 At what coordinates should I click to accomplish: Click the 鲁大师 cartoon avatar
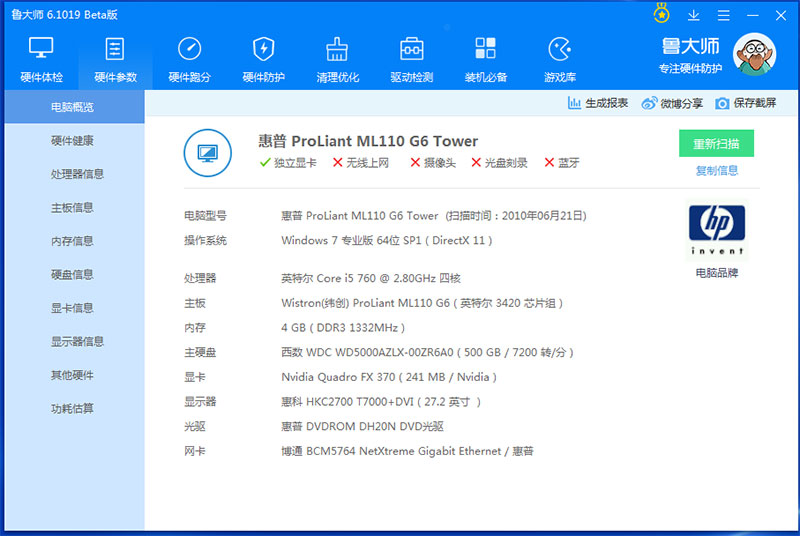(755, 54)
